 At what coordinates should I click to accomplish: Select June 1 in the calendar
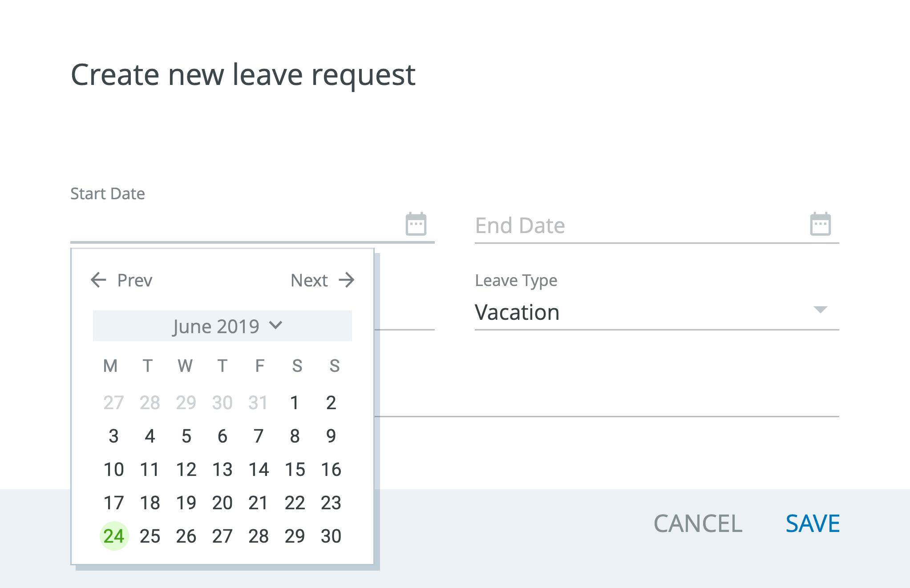click(295, 403)
